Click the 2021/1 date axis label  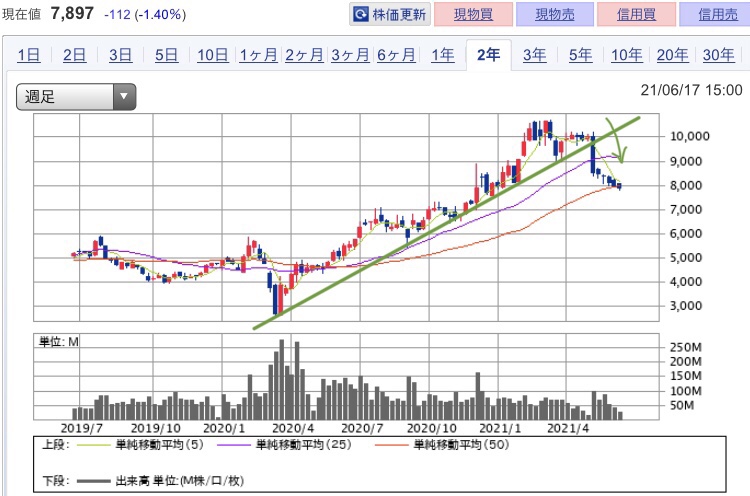click(x=499, y=428)
